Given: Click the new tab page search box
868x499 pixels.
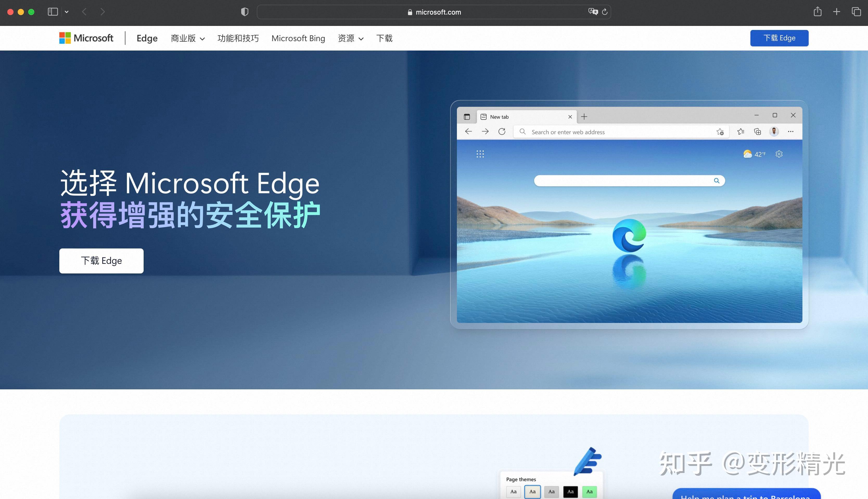Looking at the screenshot, I should tap(629, 180).
